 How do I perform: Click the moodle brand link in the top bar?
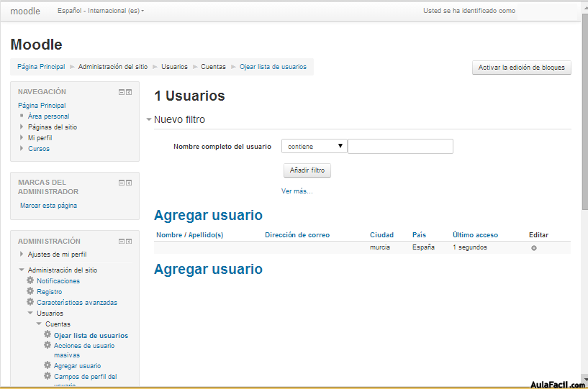[25, 12]
